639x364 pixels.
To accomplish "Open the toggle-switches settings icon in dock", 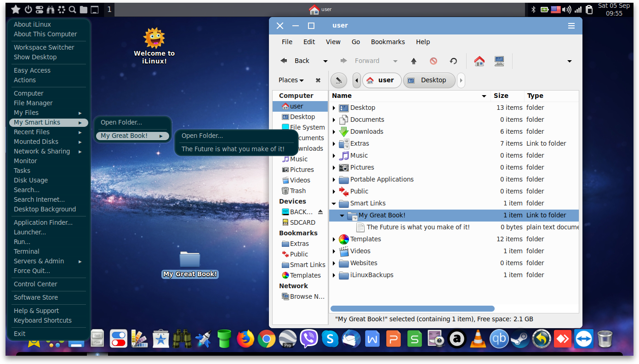I will [119, 339].
